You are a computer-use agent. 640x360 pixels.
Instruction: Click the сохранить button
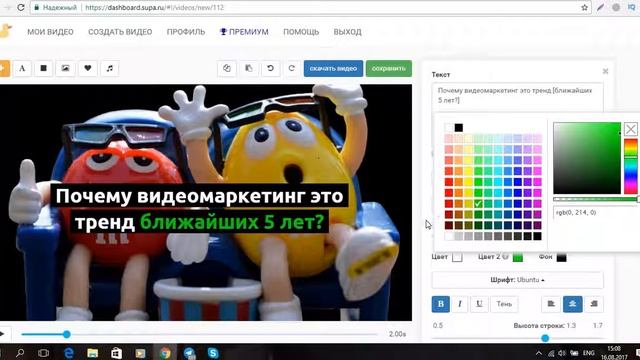pyautogui.click(x=389, y=69)
